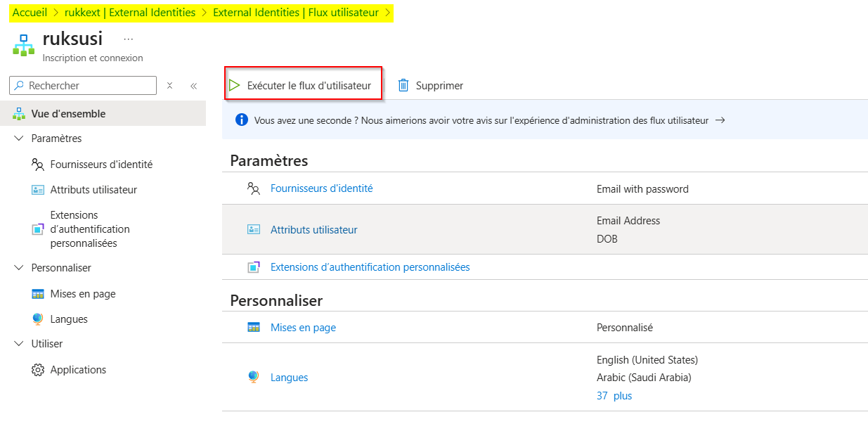Click sidebar custom authentication extensions icon
Viewport: 868px width, 443px height.
pyautogui.click(x=38, y=229)
